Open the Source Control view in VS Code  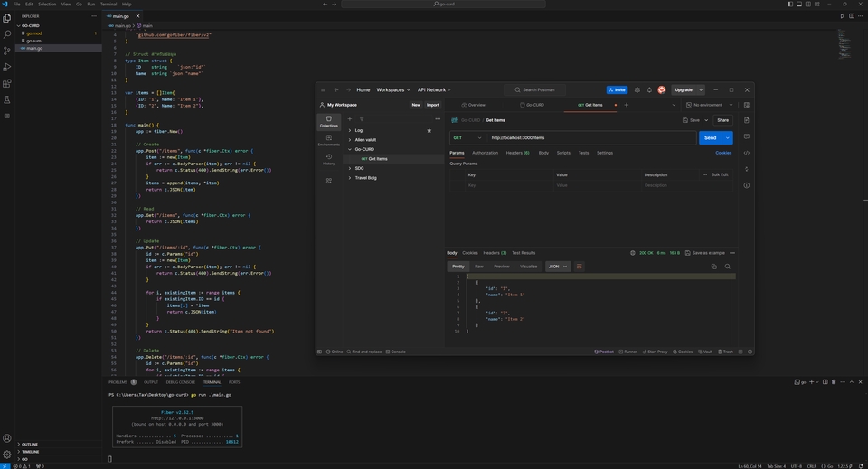(7, 51)
